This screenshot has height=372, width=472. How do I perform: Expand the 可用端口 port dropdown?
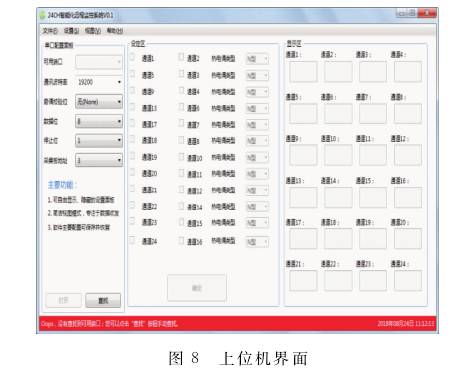(x=99, y=62)
